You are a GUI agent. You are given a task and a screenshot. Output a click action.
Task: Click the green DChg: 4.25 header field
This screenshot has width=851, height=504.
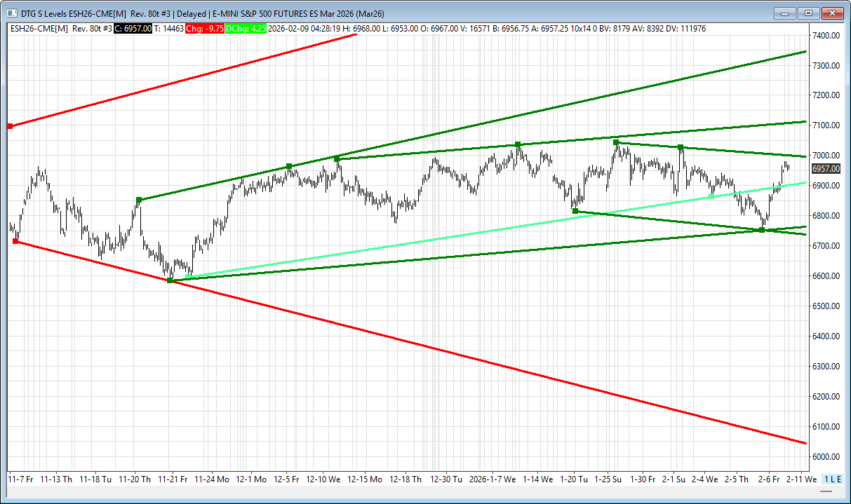(x=246, y=29)
